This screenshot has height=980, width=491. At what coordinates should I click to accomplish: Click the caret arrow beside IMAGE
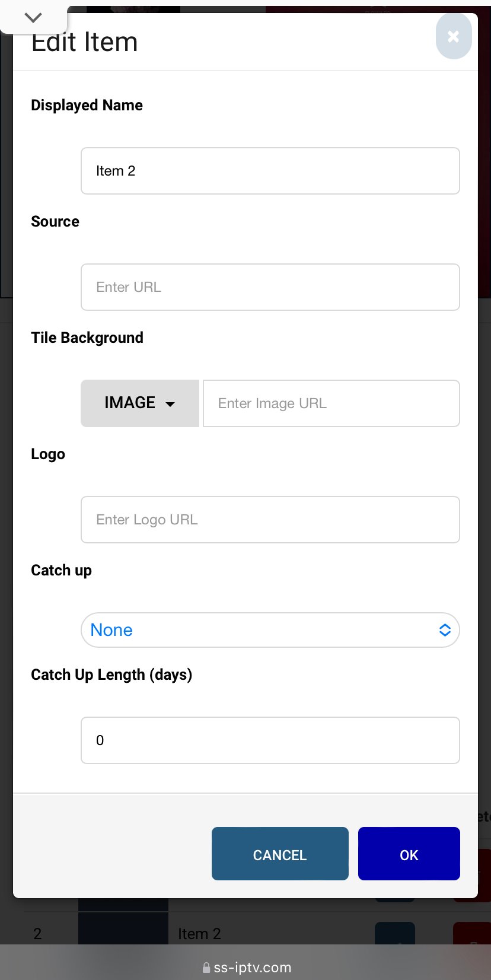coord(170,405)
